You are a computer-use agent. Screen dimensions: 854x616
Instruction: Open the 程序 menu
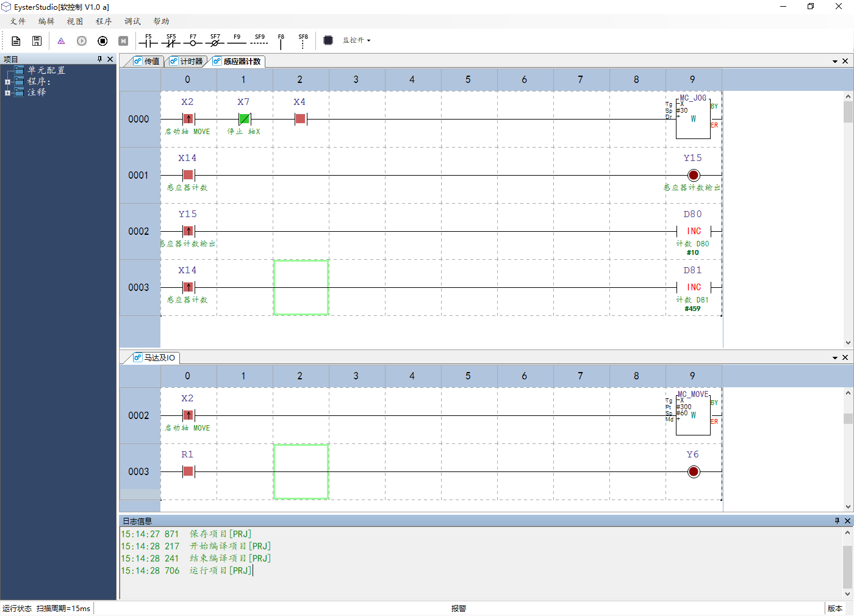click(104, 21)
